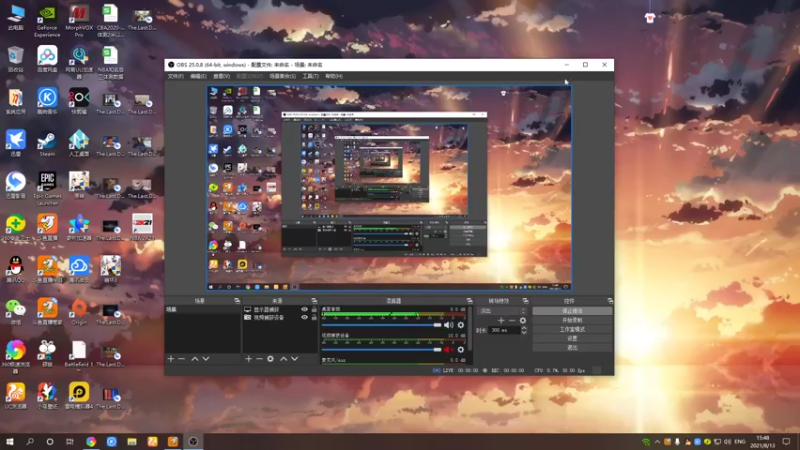Open the Windows Start menu
800x450 pixels.
[x=9, y=441]
